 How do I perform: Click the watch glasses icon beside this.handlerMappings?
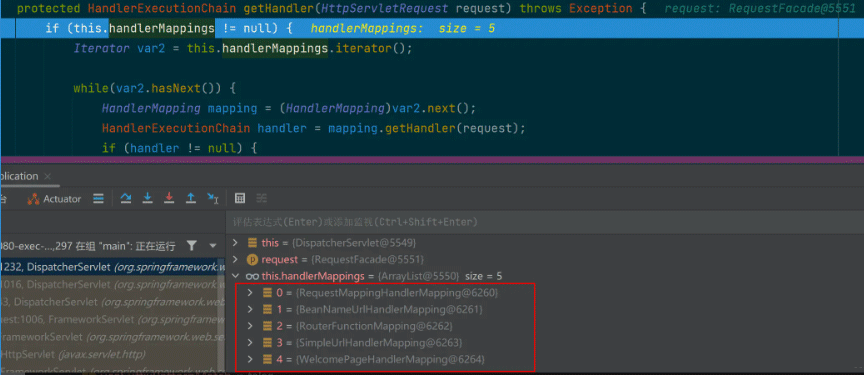(x=252, y=276)
